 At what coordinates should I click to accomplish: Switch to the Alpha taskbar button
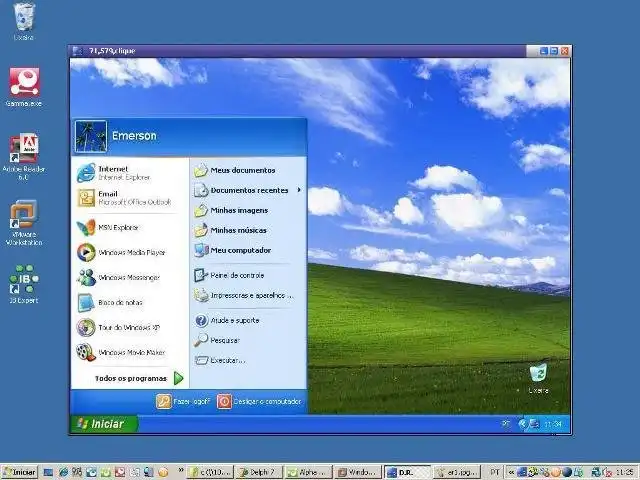308,472
